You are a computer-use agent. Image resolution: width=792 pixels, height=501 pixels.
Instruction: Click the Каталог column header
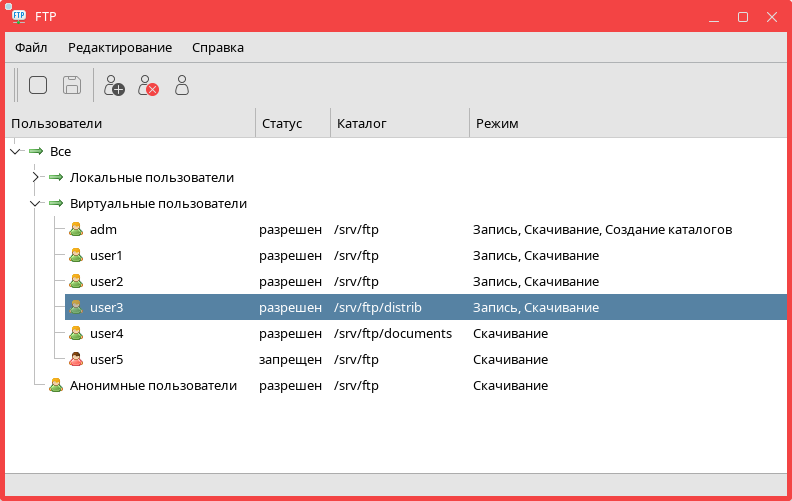[399, 123]
